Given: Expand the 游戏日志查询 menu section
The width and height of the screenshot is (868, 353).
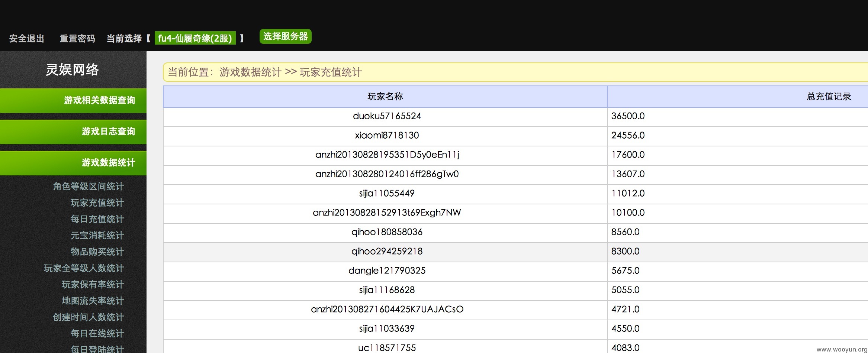Looking at the screenshot, I should [x=73, y=132].
